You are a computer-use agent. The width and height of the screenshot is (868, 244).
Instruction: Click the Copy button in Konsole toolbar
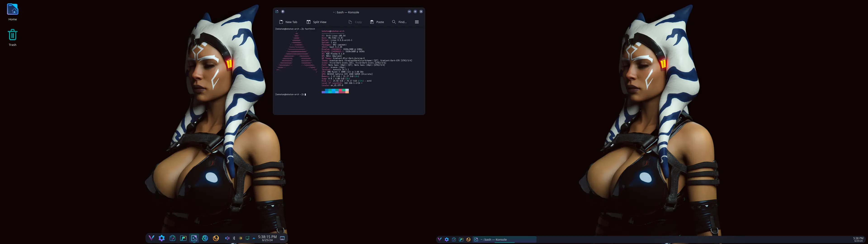click(355, 22)
